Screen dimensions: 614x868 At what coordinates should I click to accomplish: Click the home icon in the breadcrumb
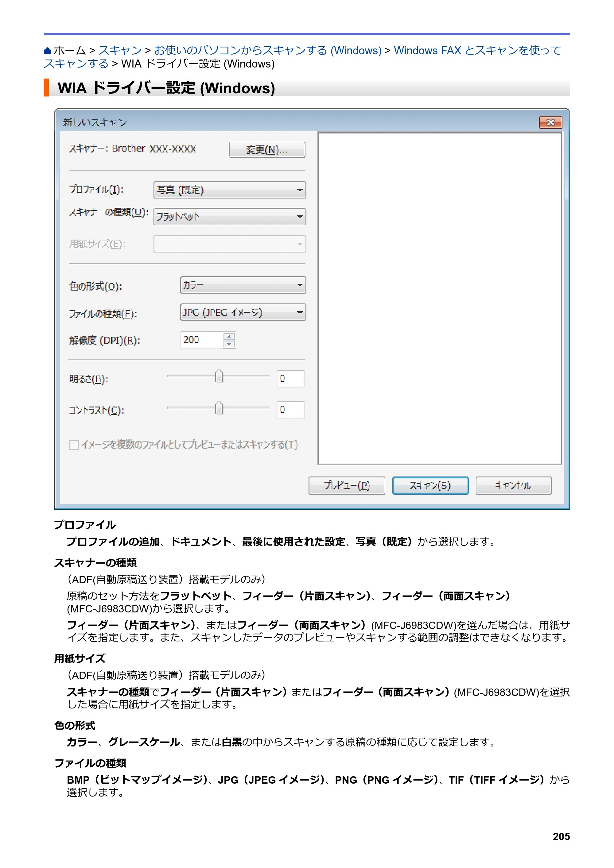pyautogui.click(x=47, y=51)
